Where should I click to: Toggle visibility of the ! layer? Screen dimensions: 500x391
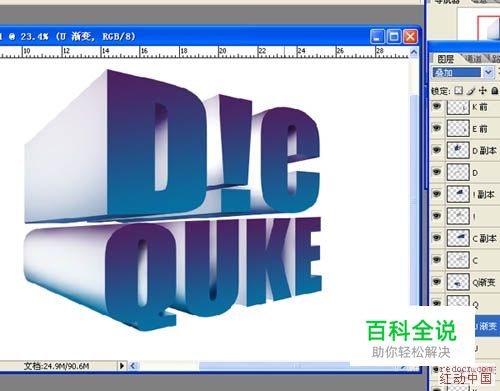pyautogui.click(x=437, y=216)
